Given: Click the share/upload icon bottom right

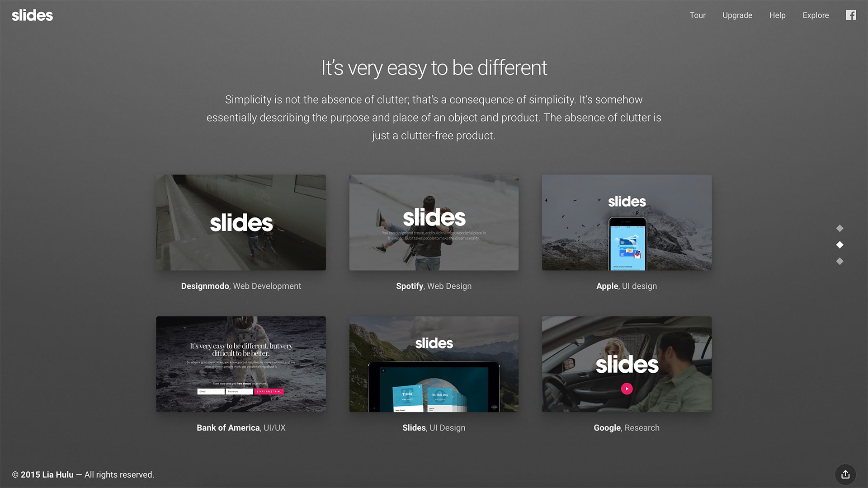Looking at the screenshot, I should click(845, 474).
